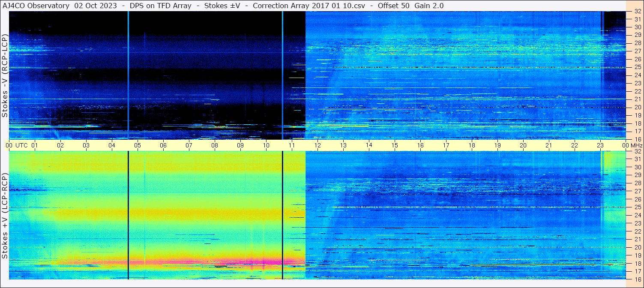Click the 05 UTC hour tick label
The width and height of the screenshot is (644, 288).
pyautogui.click(x=138, y=145)
